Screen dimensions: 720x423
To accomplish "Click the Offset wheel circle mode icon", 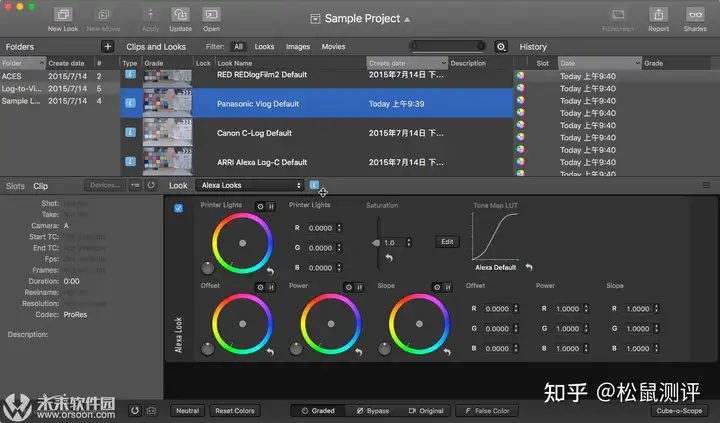I will pyautogui.click(x=260, y=287).
